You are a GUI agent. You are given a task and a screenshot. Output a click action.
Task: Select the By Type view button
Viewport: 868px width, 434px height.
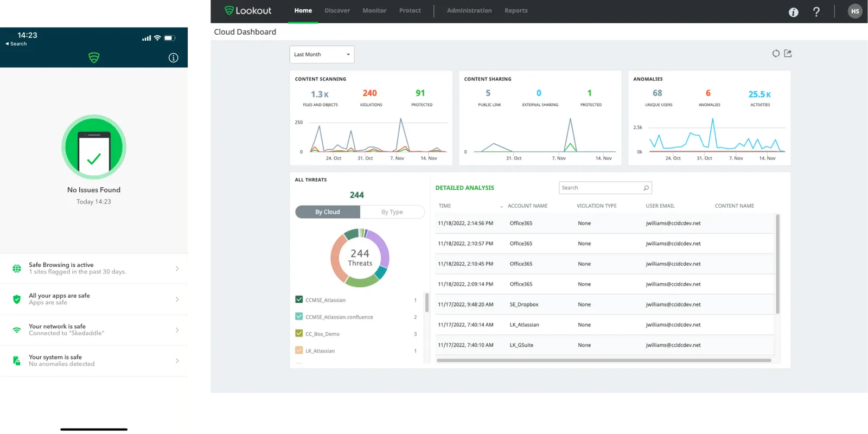392,212
